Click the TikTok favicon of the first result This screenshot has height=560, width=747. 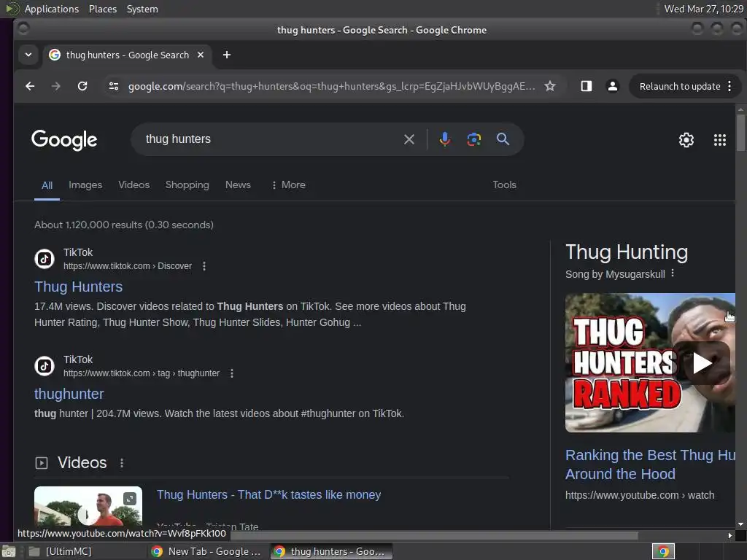click(44, 259)
